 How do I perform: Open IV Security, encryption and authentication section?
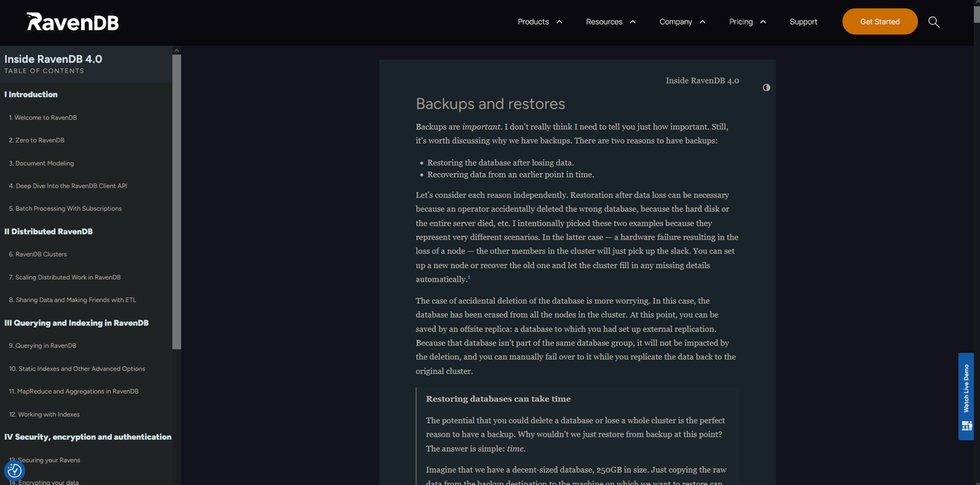pos(88,437)
